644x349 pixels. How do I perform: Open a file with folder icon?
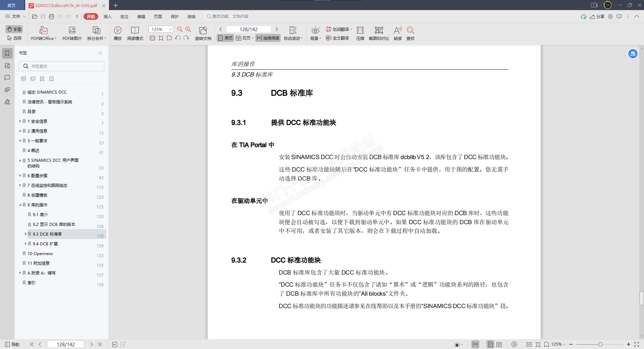(35, 16)
